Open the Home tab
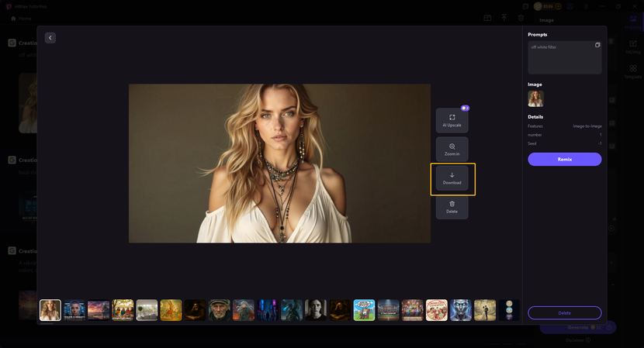Viewport: 644px width, 348px height. click(x=20, y=18)
